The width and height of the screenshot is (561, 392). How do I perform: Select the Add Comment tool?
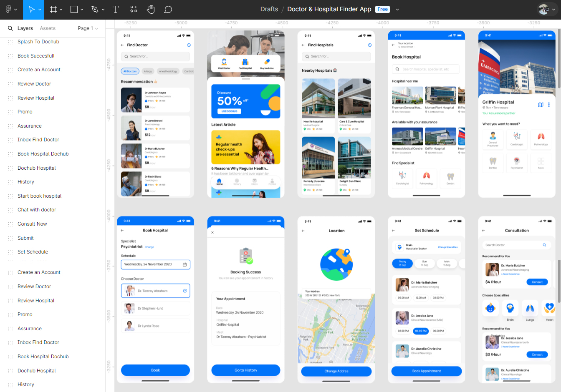168,9
